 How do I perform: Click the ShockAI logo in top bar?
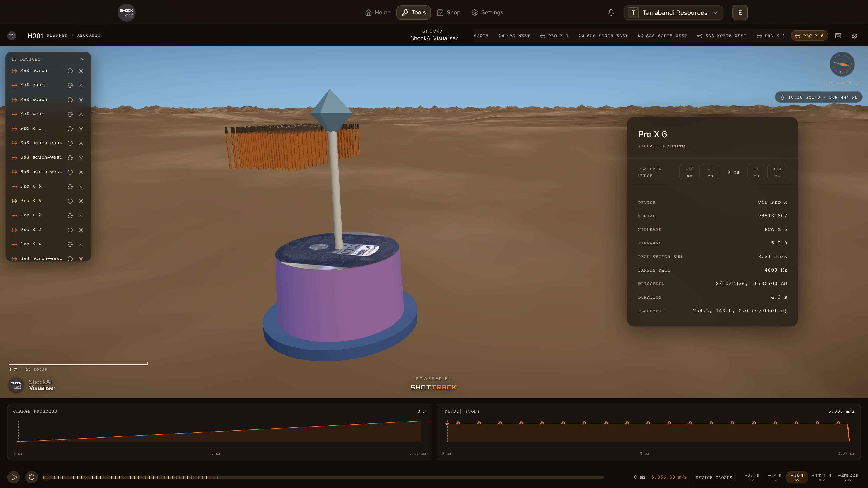coord(126,13)
